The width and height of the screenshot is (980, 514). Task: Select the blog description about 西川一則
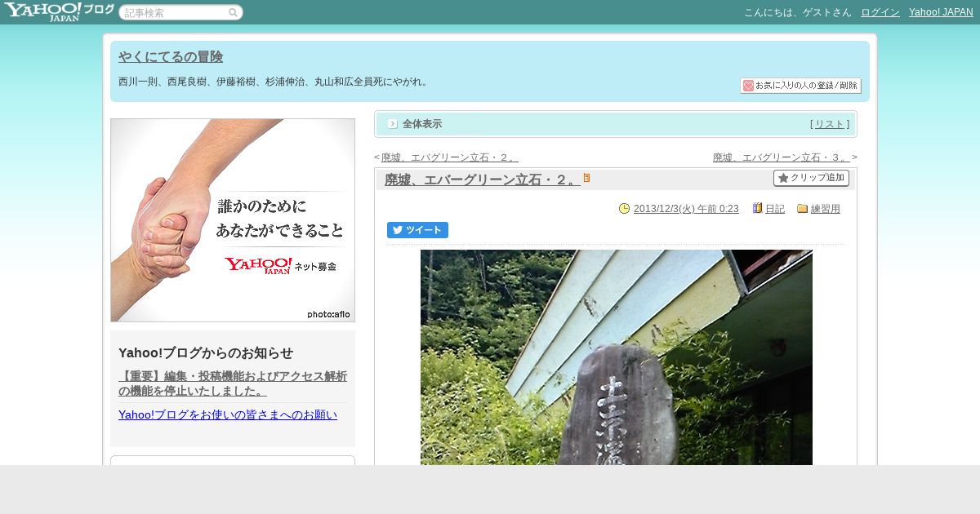(274, 82)
